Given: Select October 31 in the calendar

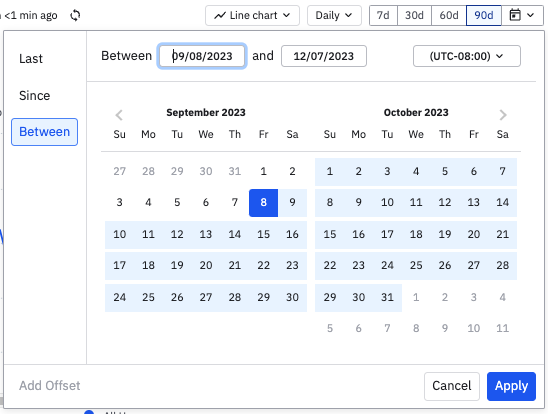Looking at the screenshot, I should tap(387, 297).
